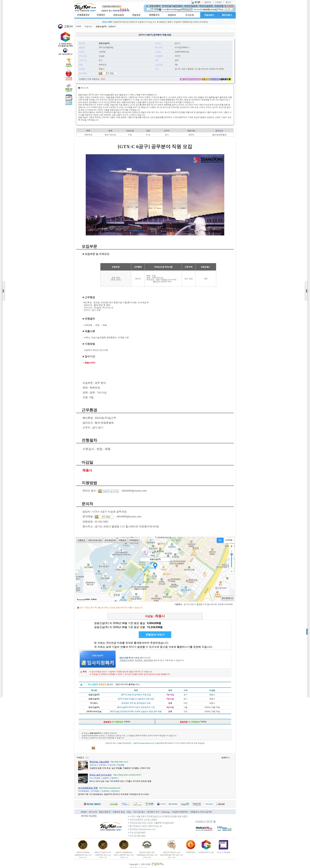This screenshot has width=310, height=868.
Task: Select 요일분의 인기채용정보 TOP10 tab
Action: [x=117, y=722]
